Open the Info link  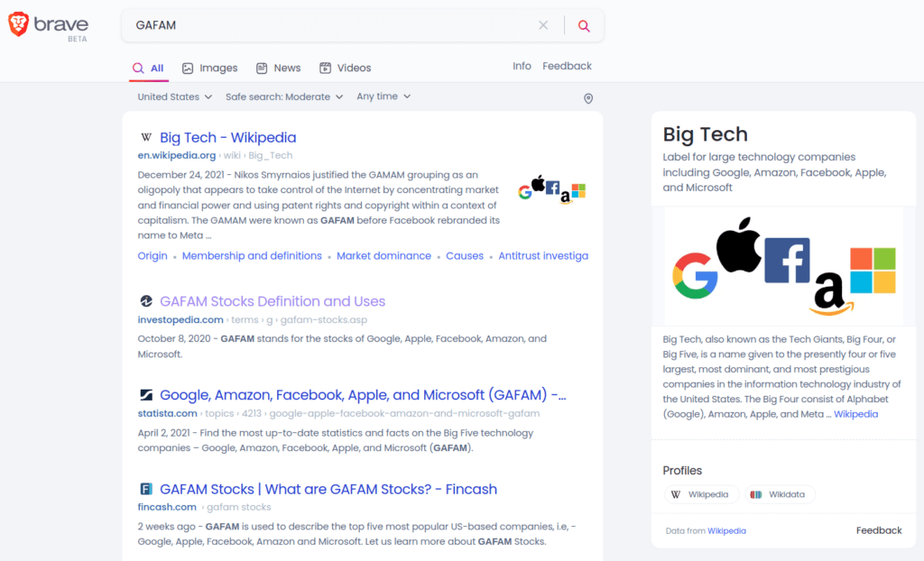522,66
